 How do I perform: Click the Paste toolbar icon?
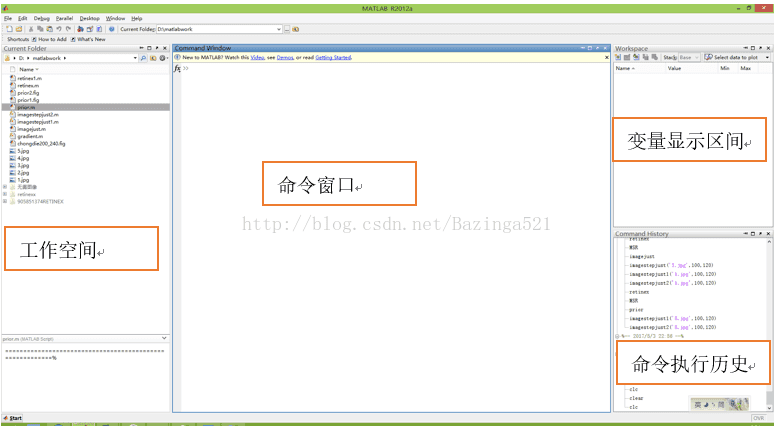pyautogui.click(x=49, y=29)
